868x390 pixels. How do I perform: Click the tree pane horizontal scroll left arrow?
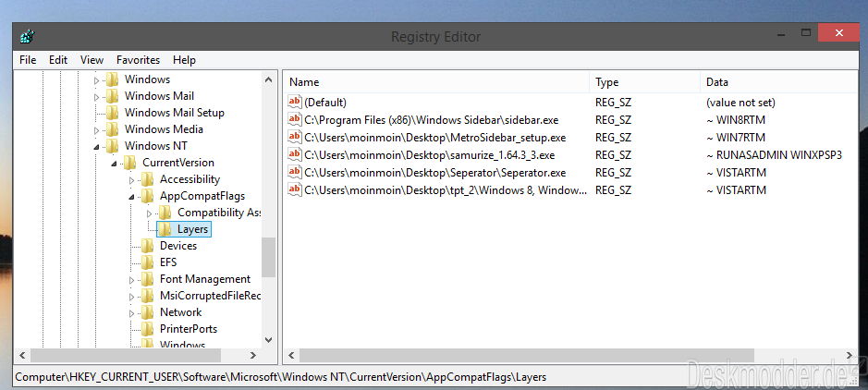click(x=23, y=355)
